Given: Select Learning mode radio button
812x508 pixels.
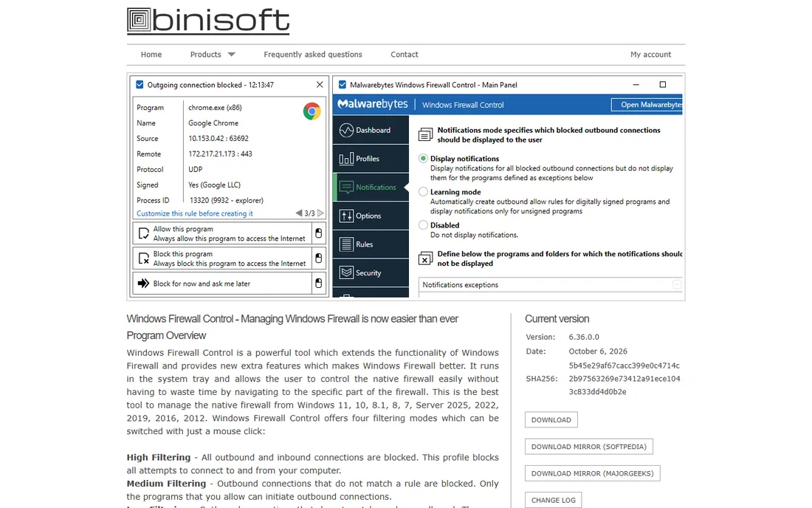Looking at the screenshot, I should pyautogui.click(x=423, y=191).
